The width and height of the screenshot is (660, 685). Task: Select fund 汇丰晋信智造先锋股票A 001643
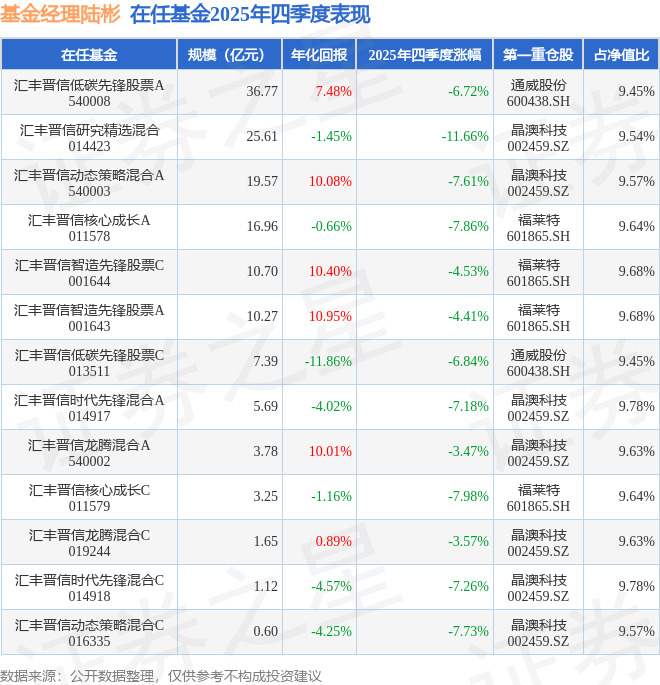point(89,318)
